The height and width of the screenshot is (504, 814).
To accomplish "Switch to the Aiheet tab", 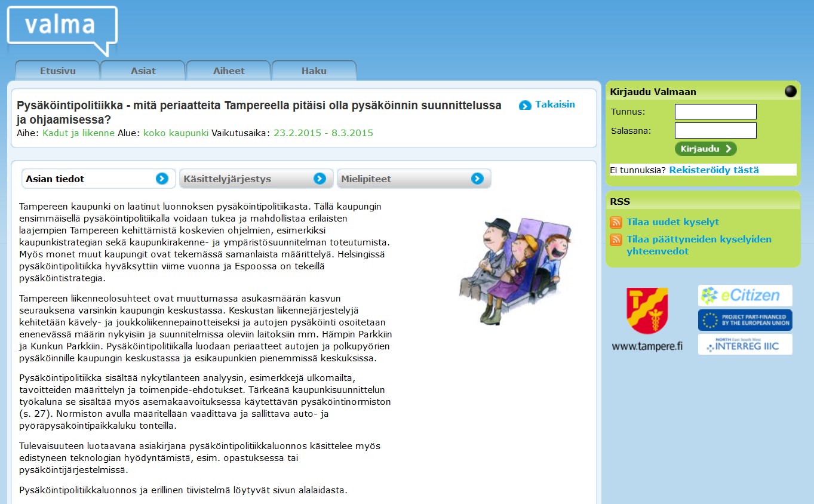I will [x=229, y=70].
